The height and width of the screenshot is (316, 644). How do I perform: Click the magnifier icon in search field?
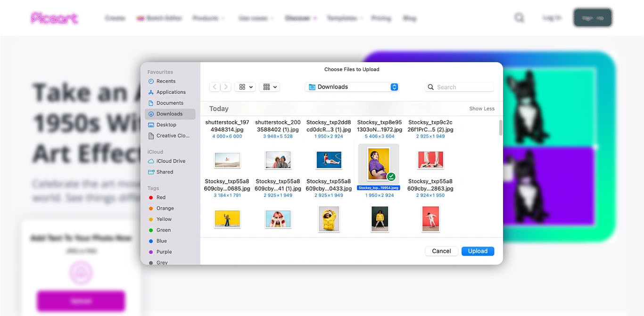(x=430, y=87)
